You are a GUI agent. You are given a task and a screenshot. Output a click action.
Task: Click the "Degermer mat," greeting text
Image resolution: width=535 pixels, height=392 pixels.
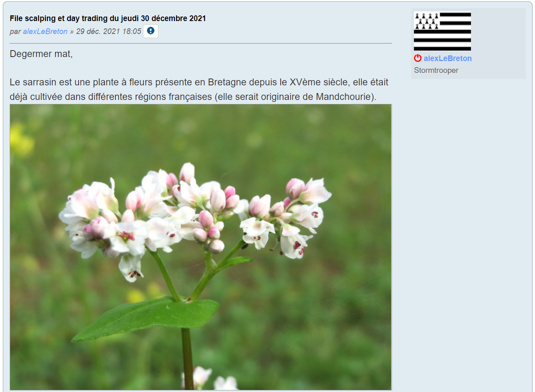tap(41, 54)
